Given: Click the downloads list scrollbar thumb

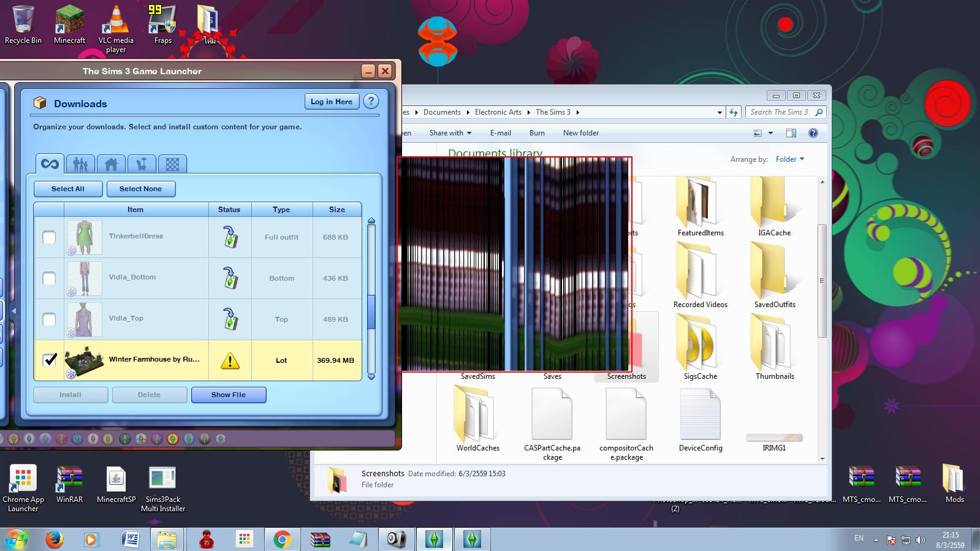Looking at the screenshot, I should (371, 312).
